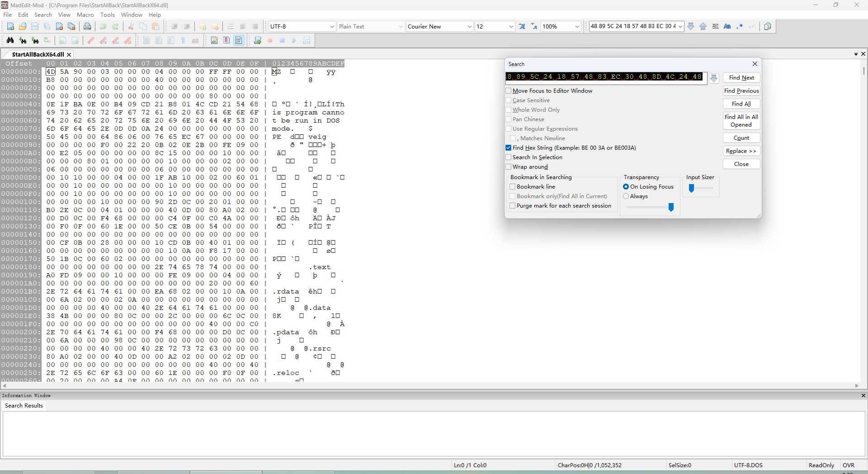
Task: Open the Courier New font dropdown
Action: (x=469, y=27)
